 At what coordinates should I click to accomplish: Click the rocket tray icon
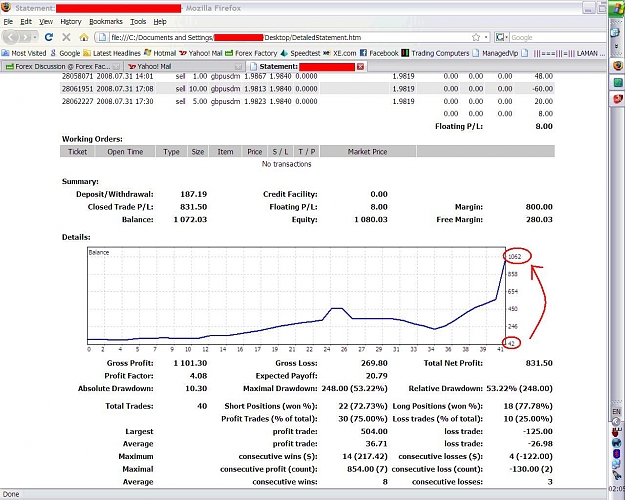pyautogui.click(x=616, y=475)
